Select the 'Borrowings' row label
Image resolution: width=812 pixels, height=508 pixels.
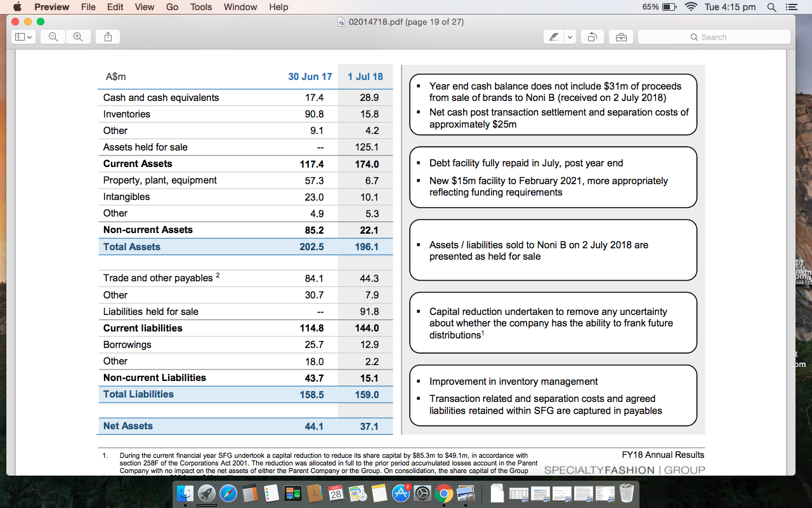click(128, 345)
